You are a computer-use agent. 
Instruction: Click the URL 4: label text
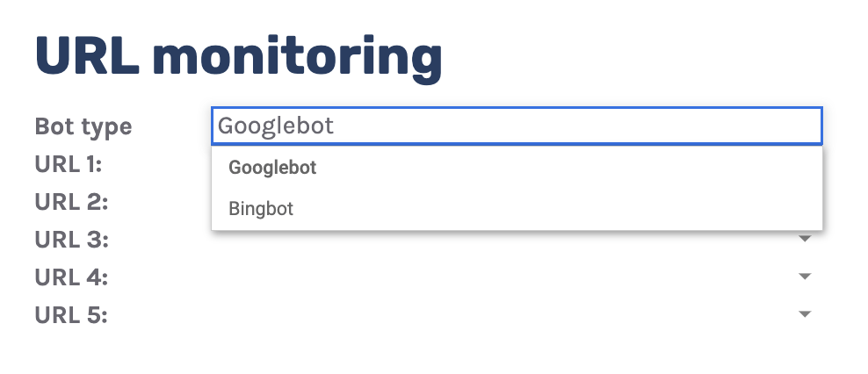tap(71, 277)
